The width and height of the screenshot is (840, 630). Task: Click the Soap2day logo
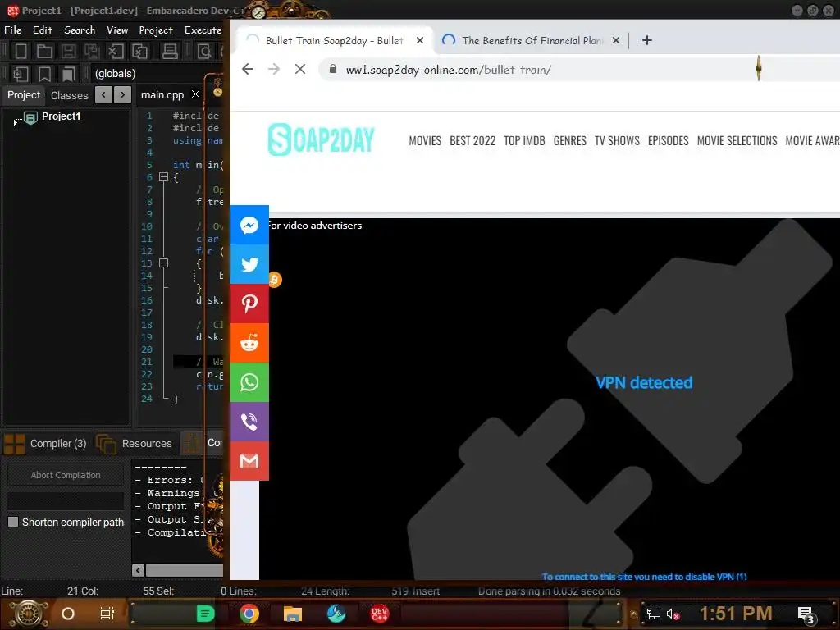(x=321, y=139)
